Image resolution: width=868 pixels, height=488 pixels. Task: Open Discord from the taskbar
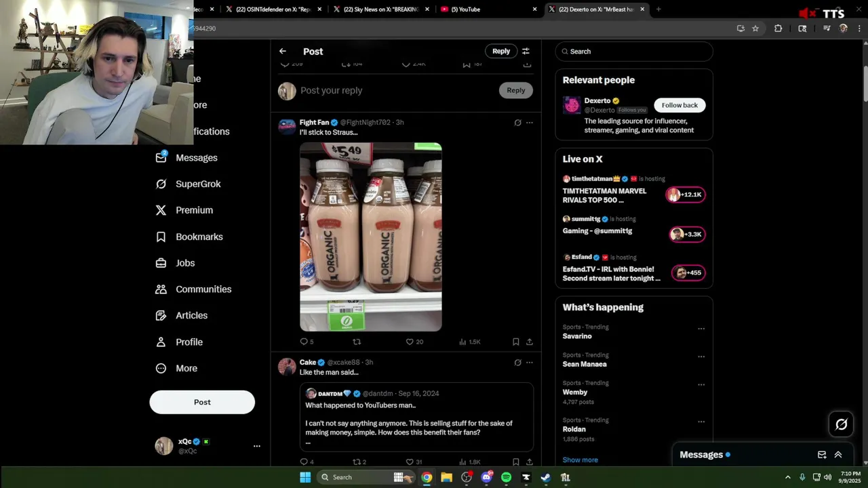click(x=486, y=477)
